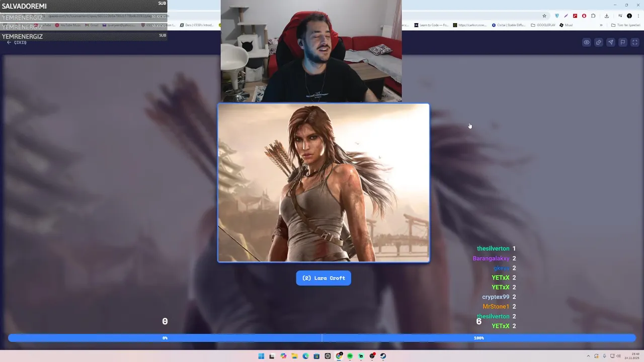644x362 pixels.
Task: Click the SALVADOREMI SUB alert banner
Action: point(84,7)
